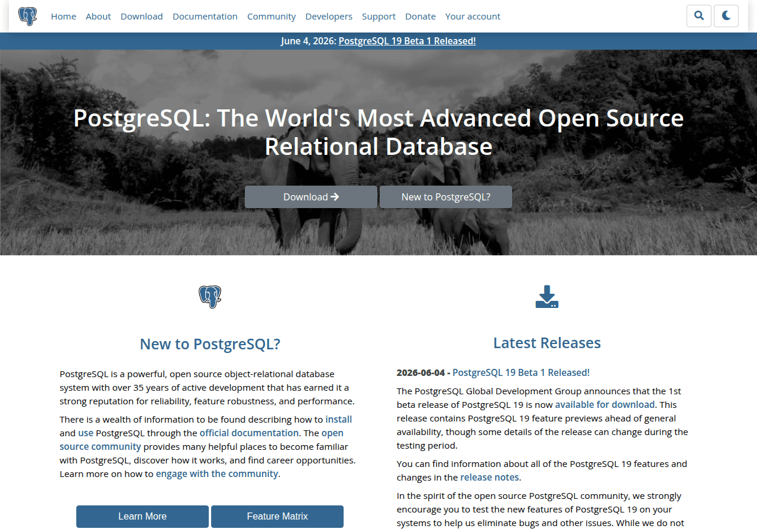Open the banner link PostgreSQL 19 Beta 1 Released

click(x=407, y=41)
